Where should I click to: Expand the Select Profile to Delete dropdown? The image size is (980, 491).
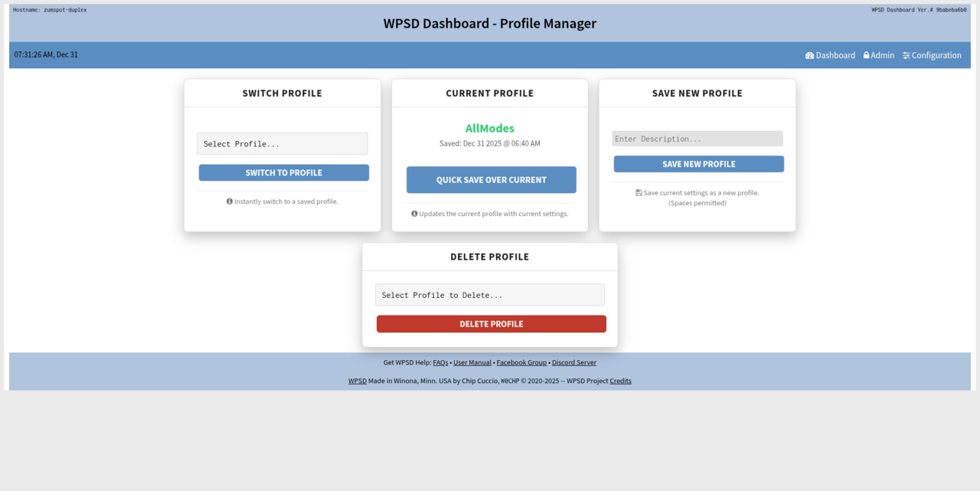pos(489,295)
